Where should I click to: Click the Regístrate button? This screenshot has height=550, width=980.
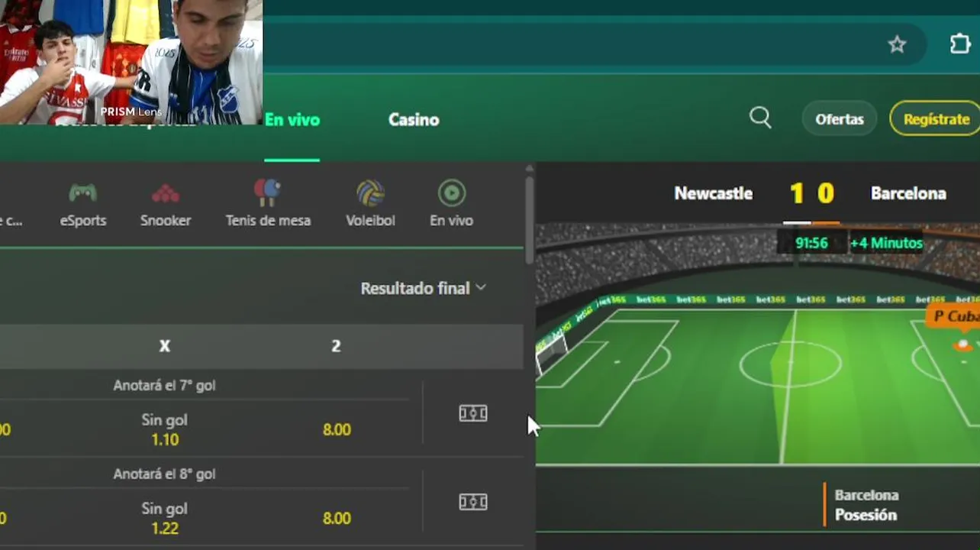[936, 119]
